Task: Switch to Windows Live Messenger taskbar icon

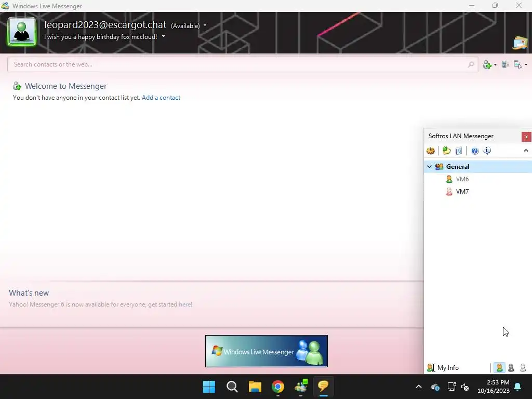Action: click(301, 387)
